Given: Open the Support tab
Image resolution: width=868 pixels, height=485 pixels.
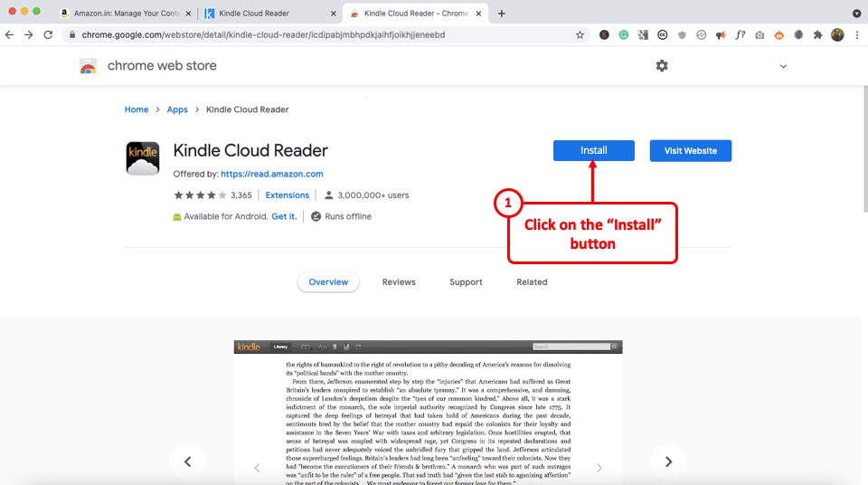Looking at the screenshot, I should (x=466, y=282).
